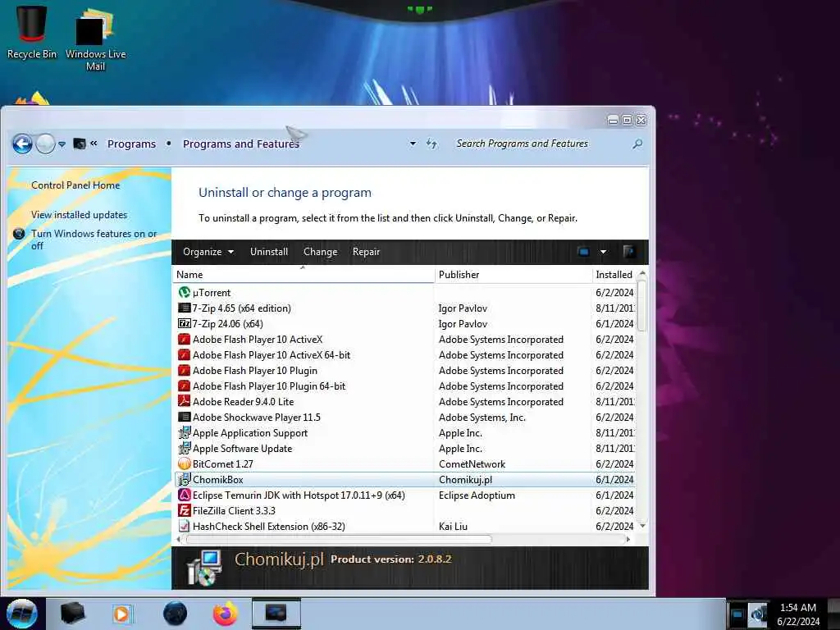Launch Firefox from the taskbar
Screen dimensions: 840x630
pos(225,614)
